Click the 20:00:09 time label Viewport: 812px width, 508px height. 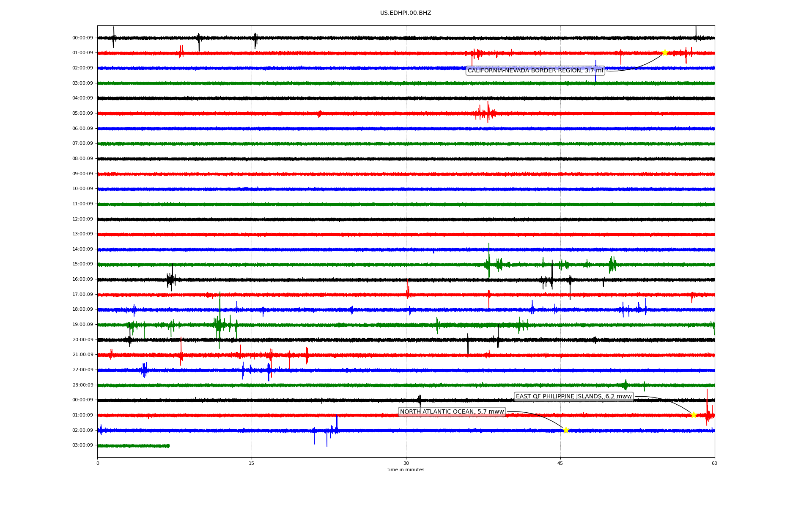click(x=82, y=340)
